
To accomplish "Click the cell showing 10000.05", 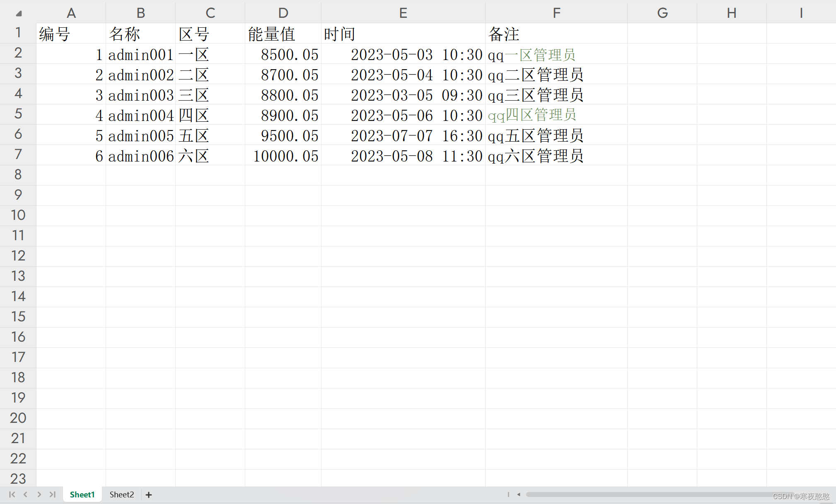I will click(x=283, y=155).
